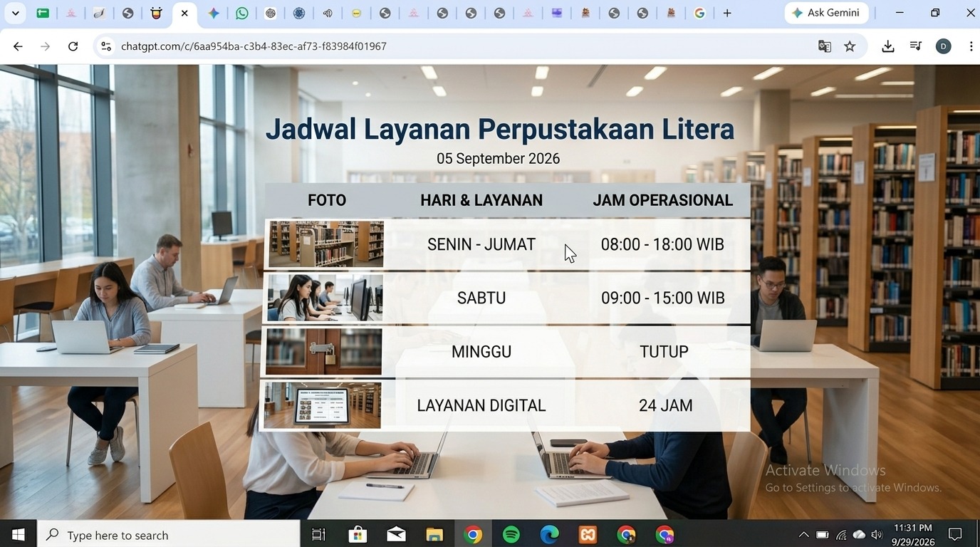Open the media controls icon

click(916, 46)
